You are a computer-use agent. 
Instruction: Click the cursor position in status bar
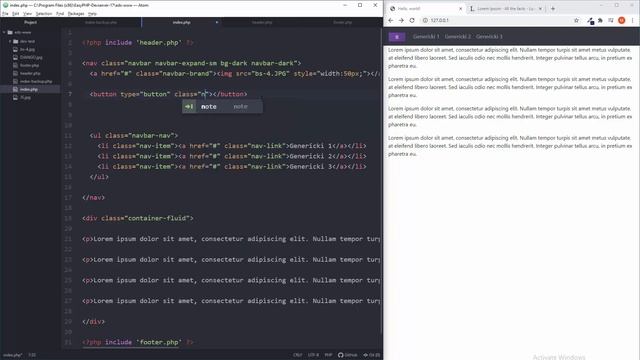[x=32, y=355]
